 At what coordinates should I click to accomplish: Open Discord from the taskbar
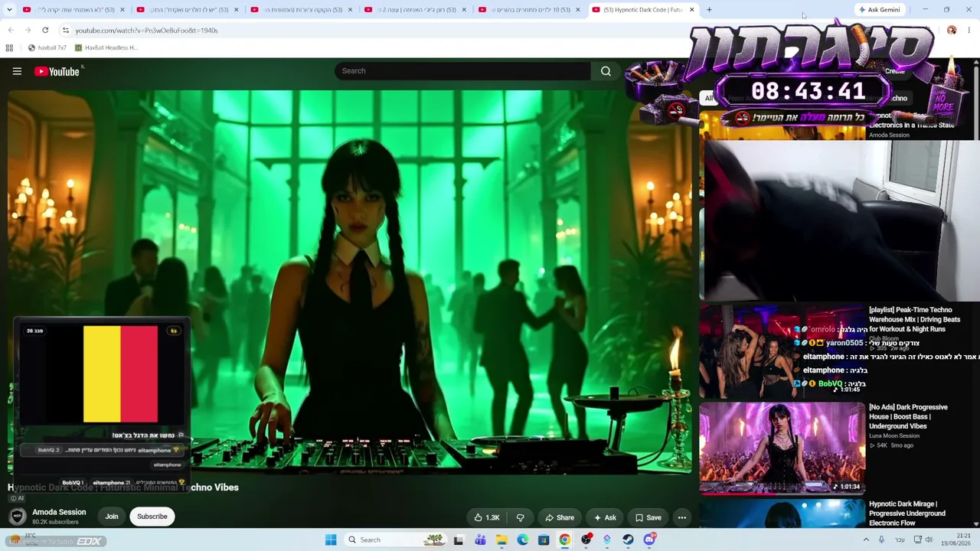point(649,540)
